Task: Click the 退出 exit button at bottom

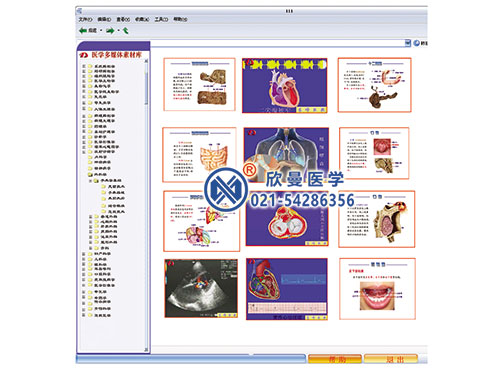Action: pyautogui.click(x=391, y=359)
